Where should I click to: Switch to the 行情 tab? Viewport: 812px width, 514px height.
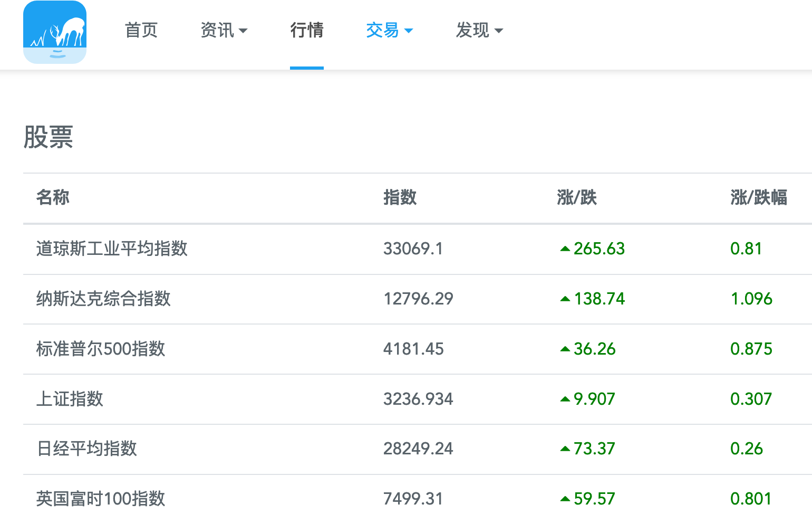(x=306, y=31)
